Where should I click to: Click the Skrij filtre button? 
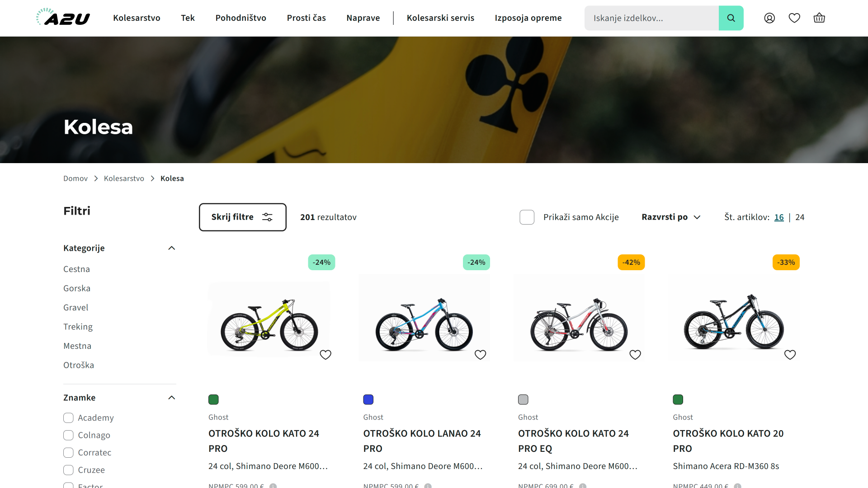pos(242,217)
